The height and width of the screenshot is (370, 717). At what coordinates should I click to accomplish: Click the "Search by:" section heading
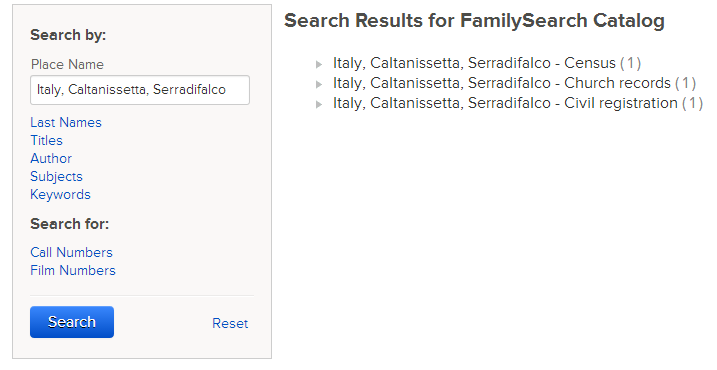click(x=68, y=35)
